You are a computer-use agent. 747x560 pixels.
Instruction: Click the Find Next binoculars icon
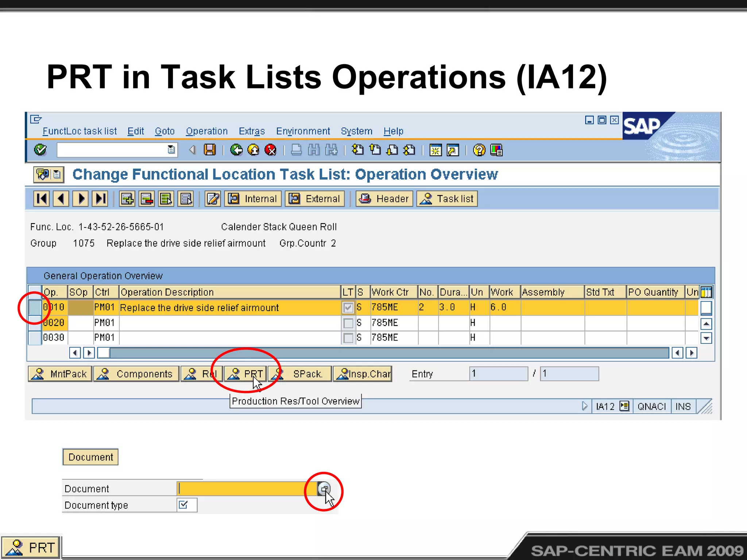pos(331,150)
